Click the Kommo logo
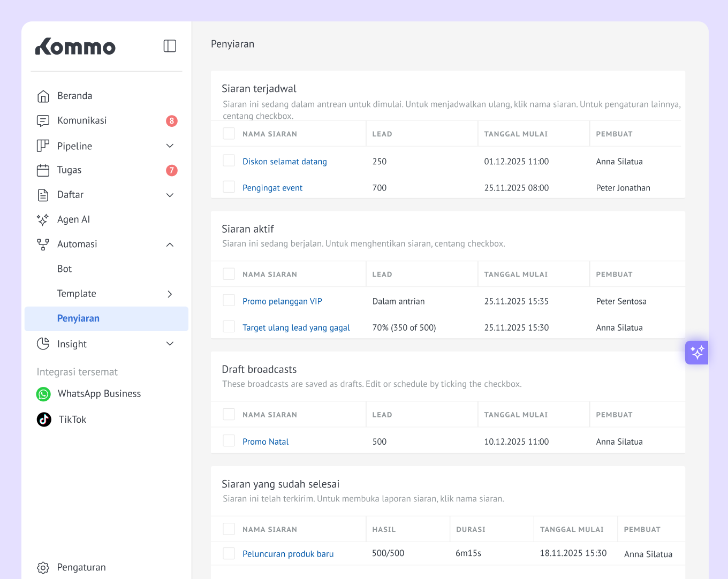Screen dimensions: 728x579 (x=75, y=47)
